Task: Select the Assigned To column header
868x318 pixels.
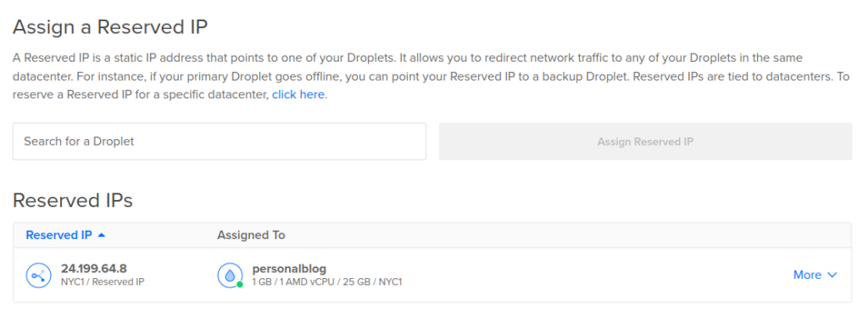Action: (251, 235)
